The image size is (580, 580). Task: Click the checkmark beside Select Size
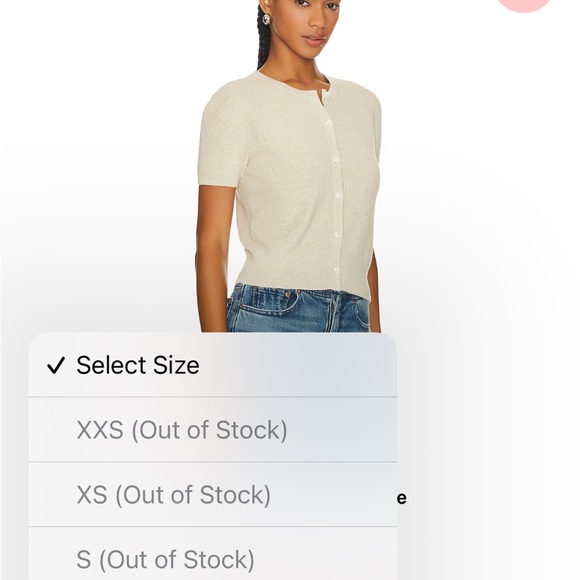click(56, 365)
